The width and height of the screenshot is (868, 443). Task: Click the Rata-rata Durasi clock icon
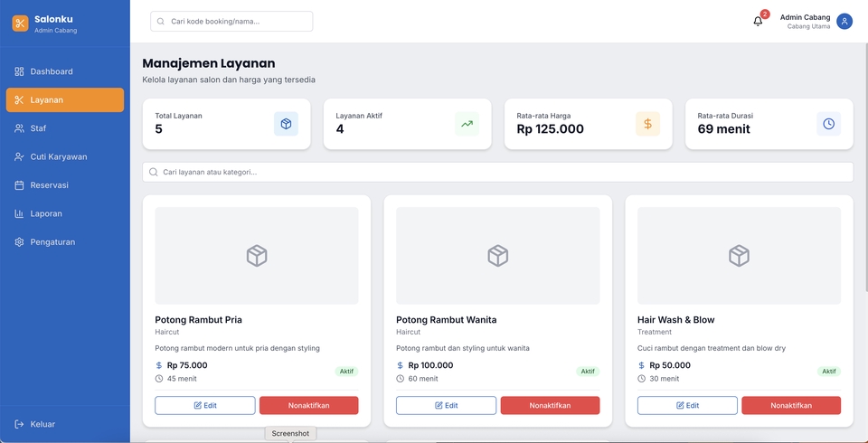click(828, 124)
